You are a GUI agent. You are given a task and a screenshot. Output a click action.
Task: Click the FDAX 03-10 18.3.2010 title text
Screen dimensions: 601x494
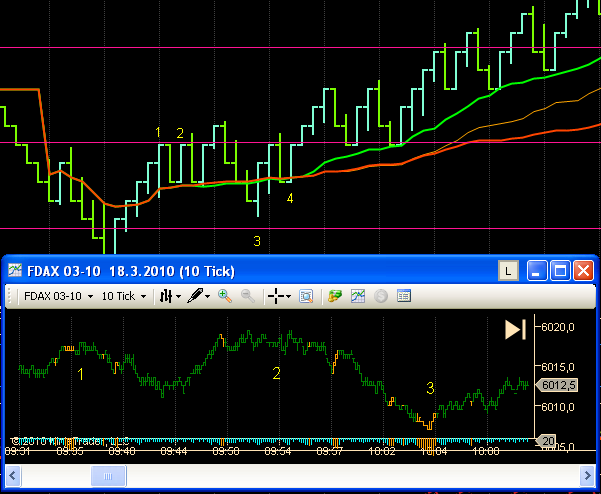click(x=130, y=271)
